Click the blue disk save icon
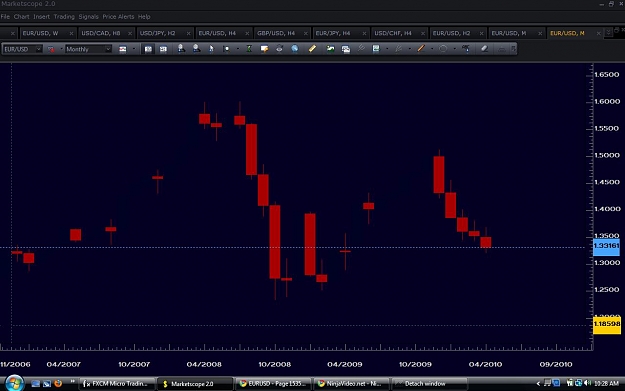This screenshot has width=625, height=391. point(376,49)
